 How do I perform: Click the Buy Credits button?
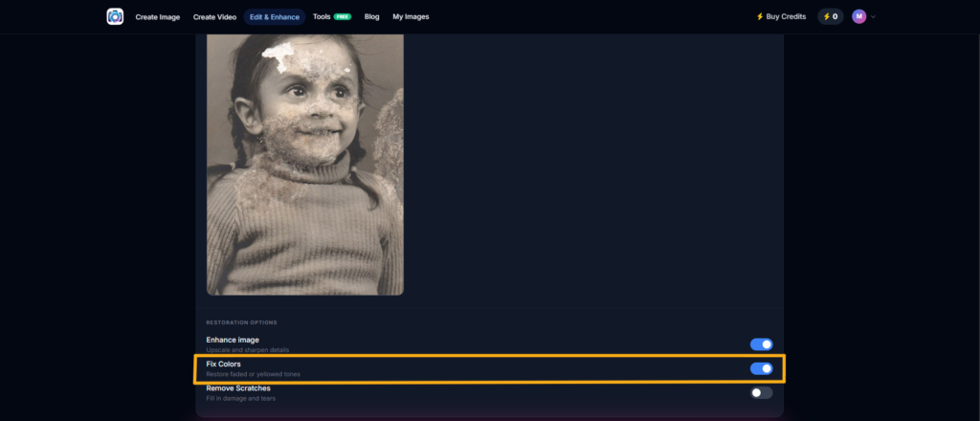781,17
